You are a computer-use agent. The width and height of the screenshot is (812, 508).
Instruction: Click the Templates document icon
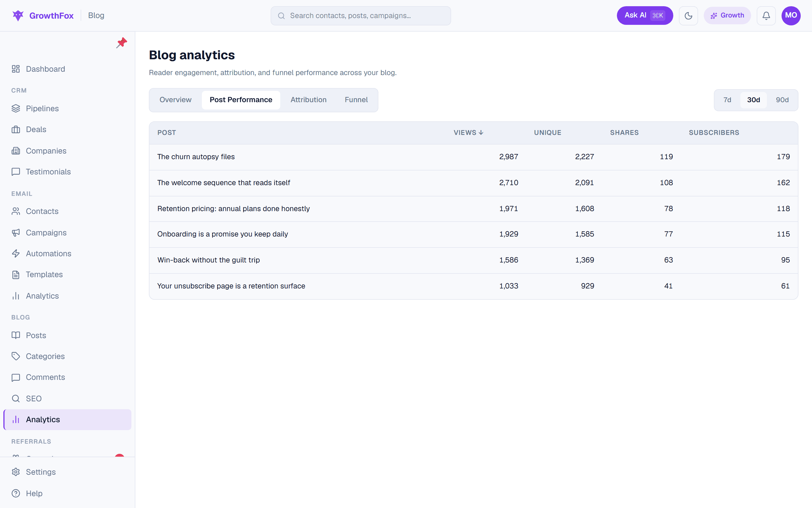click(16, 275)
